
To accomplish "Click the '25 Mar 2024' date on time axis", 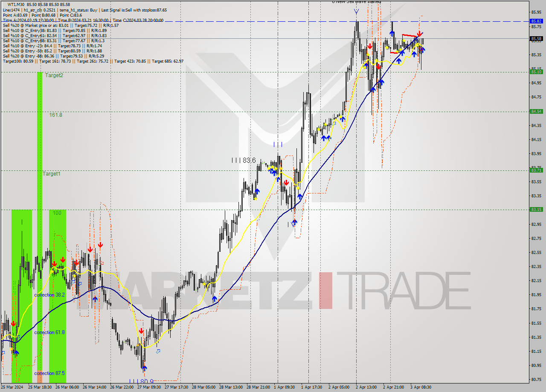I will pos(12,387).
